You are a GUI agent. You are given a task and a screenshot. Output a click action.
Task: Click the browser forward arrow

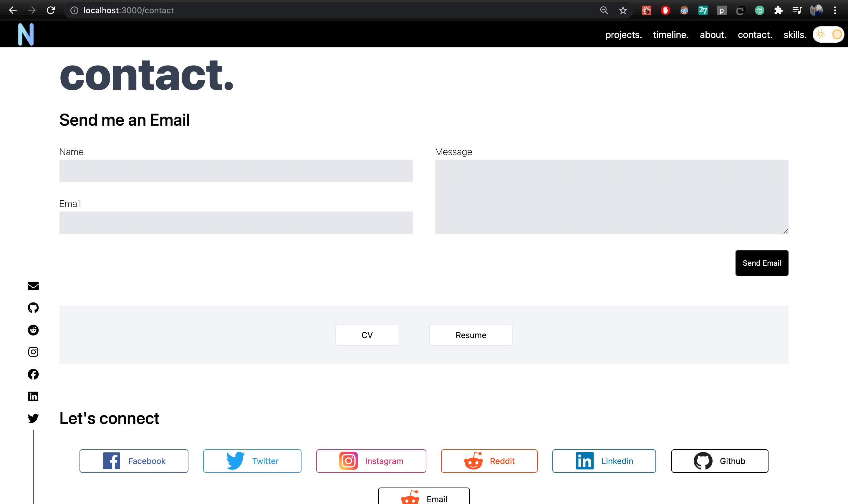coord(32,10)
